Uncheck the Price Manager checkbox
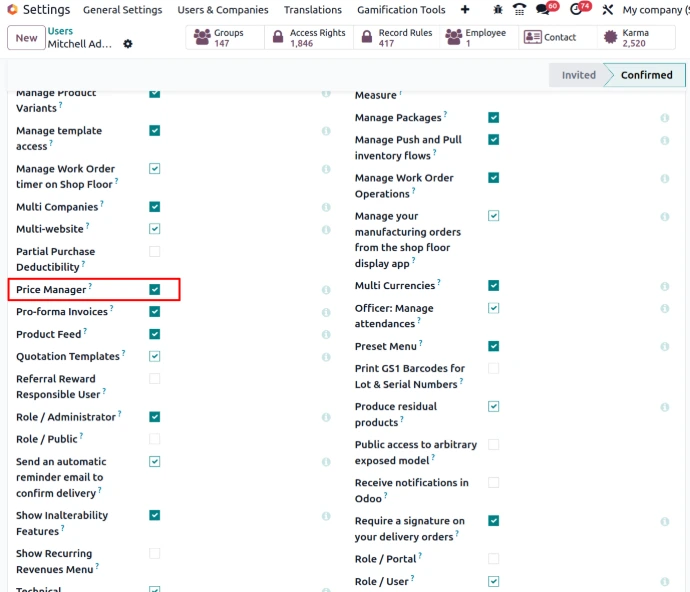This screenshot has height=592, width=690. pos(155,290)
